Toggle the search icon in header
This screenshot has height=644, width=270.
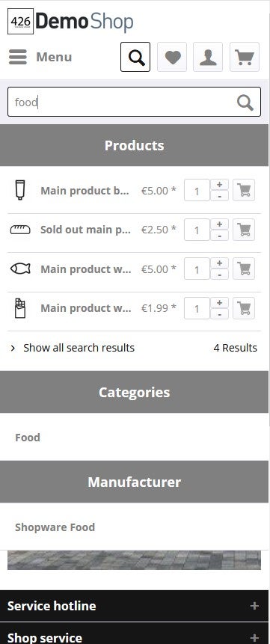[135, 57]
